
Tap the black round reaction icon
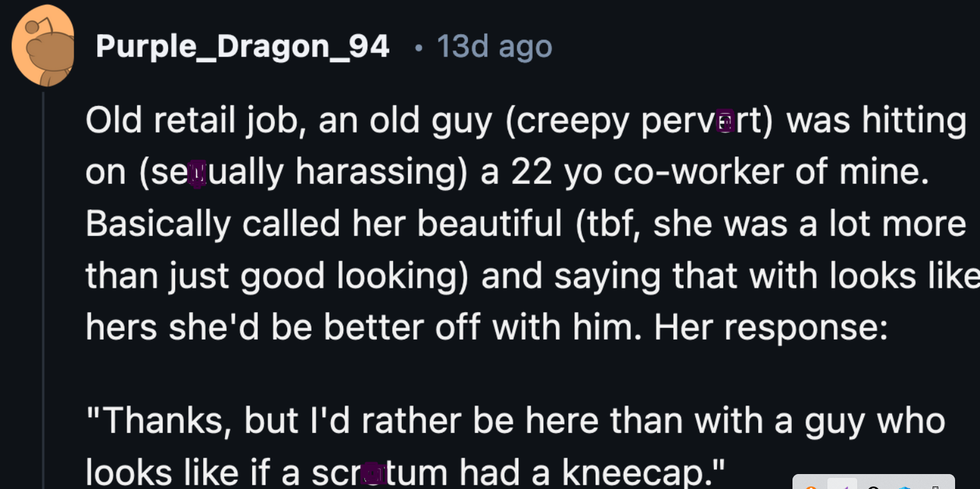pos(874,487)
